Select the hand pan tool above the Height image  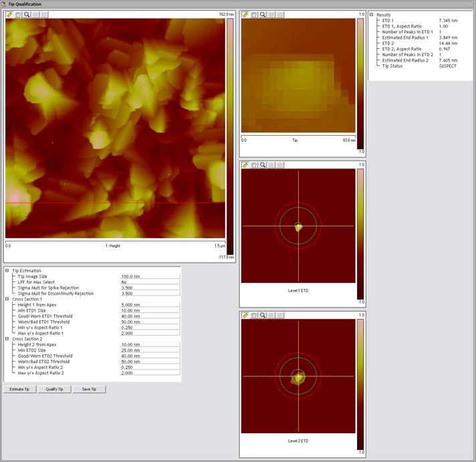click(x=18, y=15)
